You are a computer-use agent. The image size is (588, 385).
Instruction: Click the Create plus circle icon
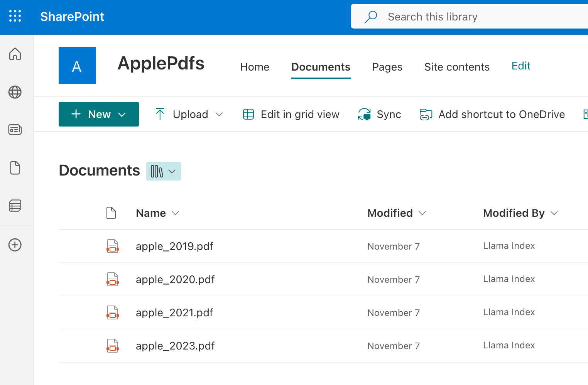(x=15, y=245)
